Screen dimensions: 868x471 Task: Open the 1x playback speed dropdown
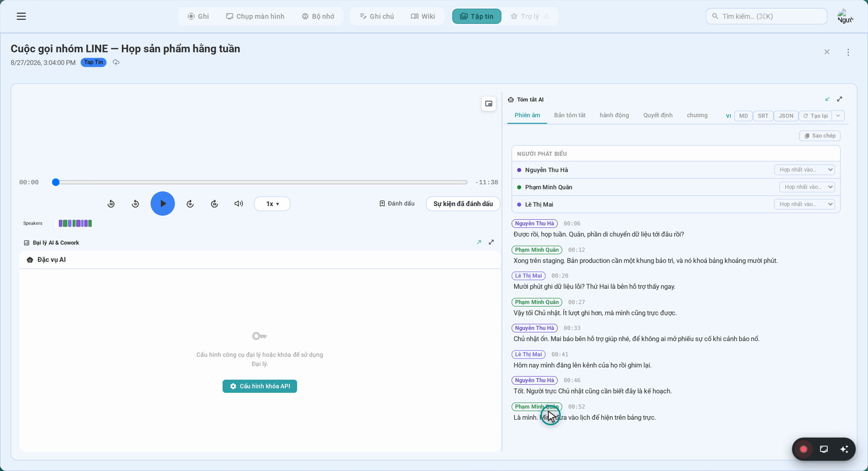(x=272, y=204)
